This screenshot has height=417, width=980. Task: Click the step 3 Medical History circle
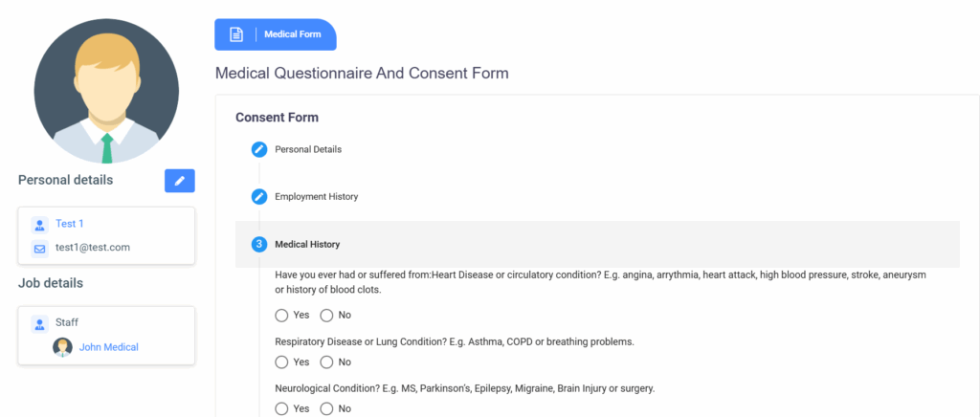[x=258, y=244]
